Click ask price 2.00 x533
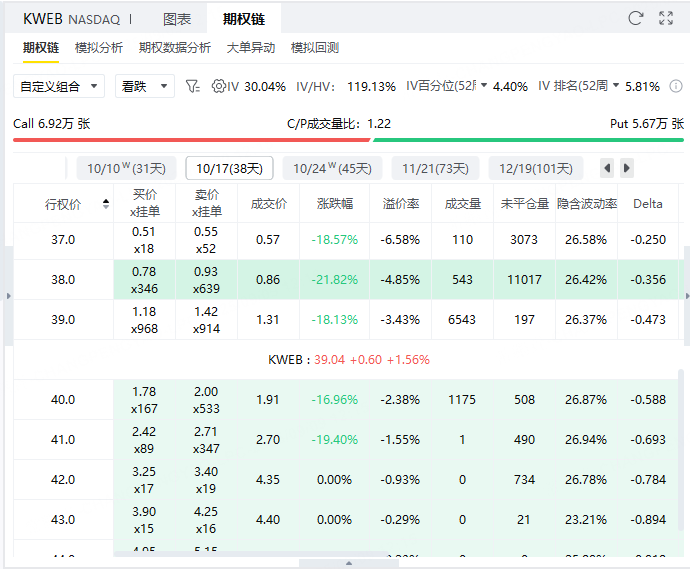Screen dimensions: 690x569 tap(206, 400)
